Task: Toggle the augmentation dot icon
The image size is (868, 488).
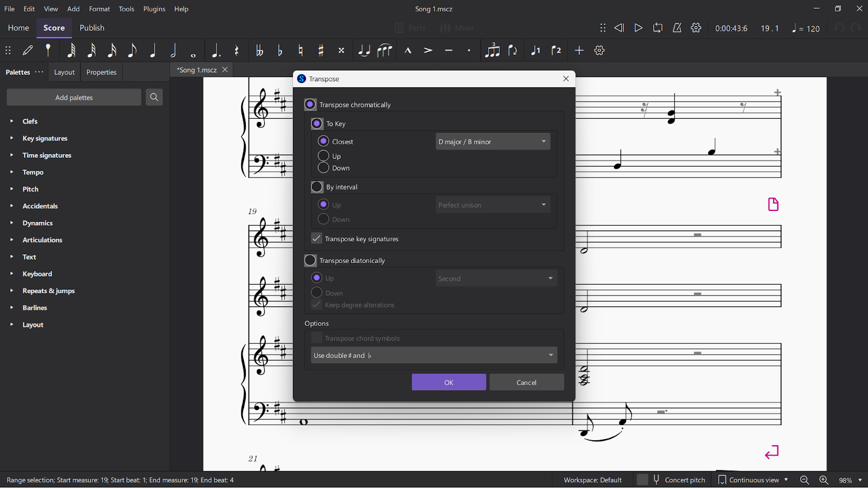Action: point(216,50)
